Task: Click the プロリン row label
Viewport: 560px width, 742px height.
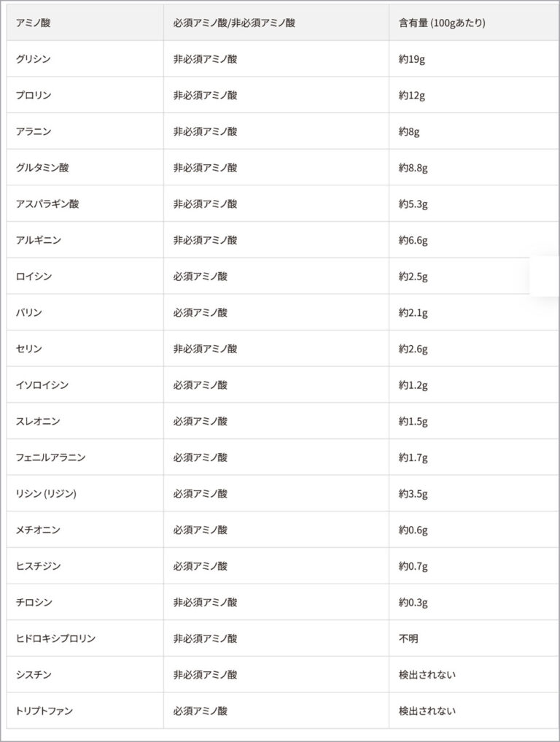Action: click(x=34, y=96)
